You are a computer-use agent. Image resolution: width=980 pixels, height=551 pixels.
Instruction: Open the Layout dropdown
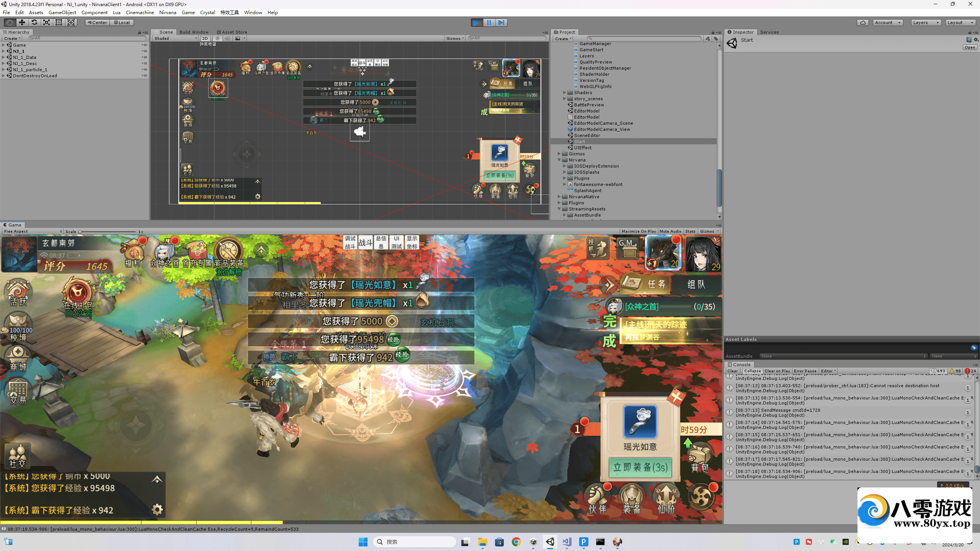click(x=960, y=23)
